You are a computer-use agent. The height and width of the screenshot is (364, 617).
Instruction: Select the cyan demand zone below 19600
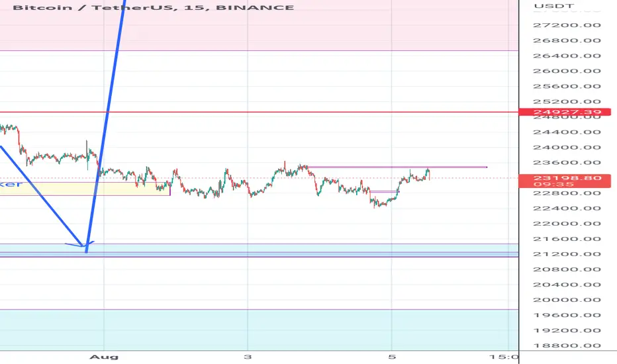coord(259,330)
